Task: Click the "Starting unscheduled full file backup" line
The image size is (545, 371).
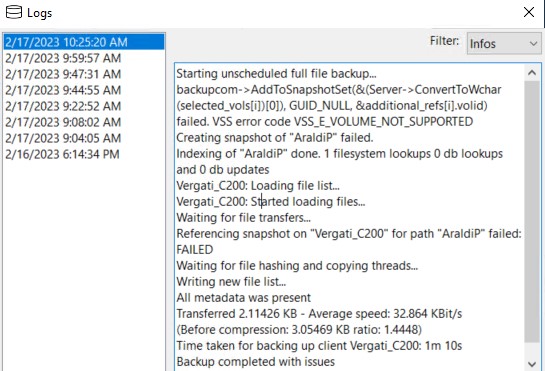Action: click(276, 74)
